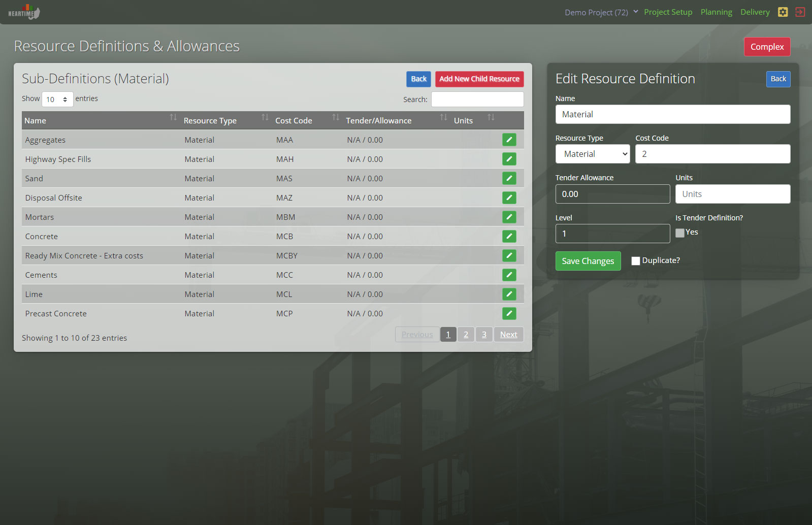Viewport: 812px width, 525px height.
Task: Click into the Search field
Action: pos(477,100)
